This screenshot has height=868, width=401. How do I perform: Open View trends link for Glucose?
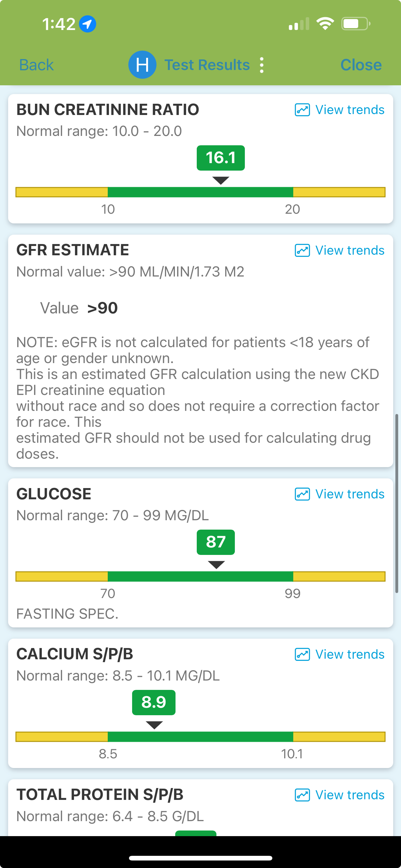point(349,494)
